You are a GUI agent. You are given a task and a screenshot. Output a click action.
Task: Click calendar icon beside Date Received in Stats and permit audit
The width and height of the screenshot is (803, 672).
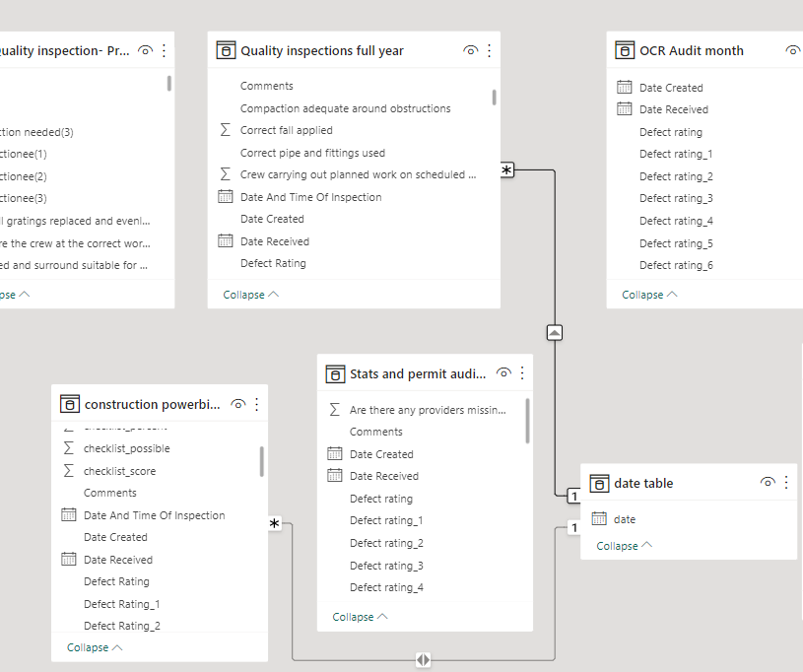pos(335,476)
